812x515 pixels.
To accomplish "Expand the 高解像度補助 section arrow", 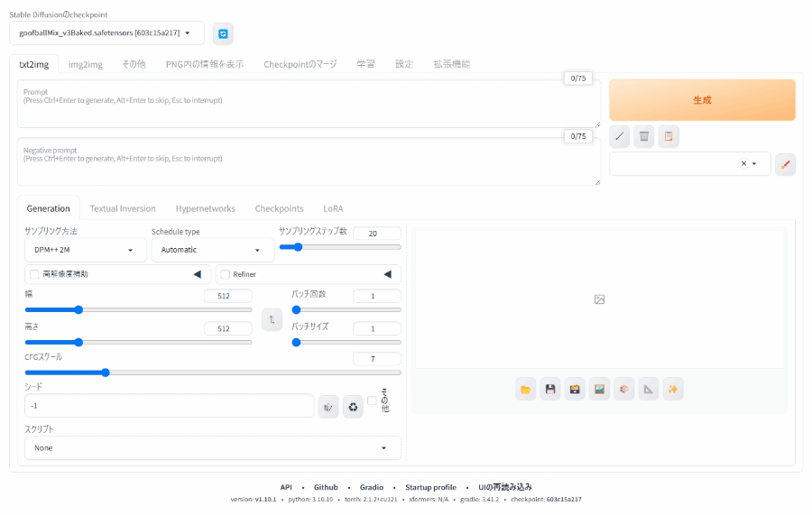I will (x=198, y=274).
